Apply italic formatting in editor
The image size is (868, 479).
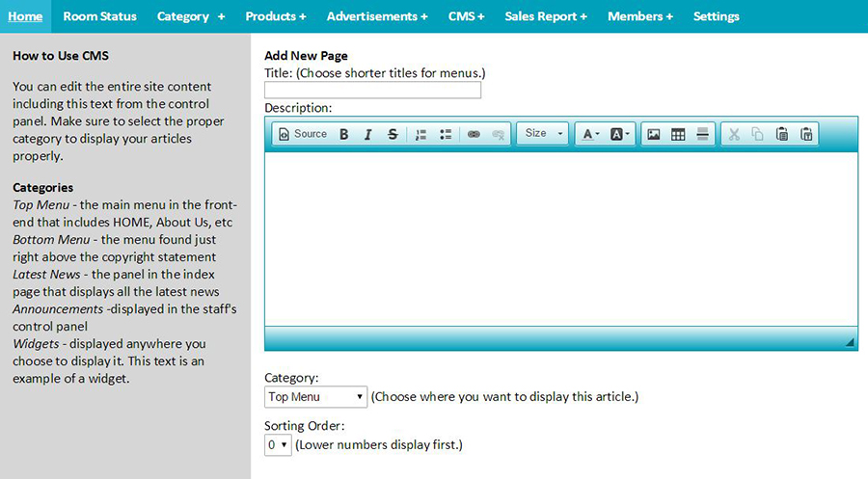368,134
